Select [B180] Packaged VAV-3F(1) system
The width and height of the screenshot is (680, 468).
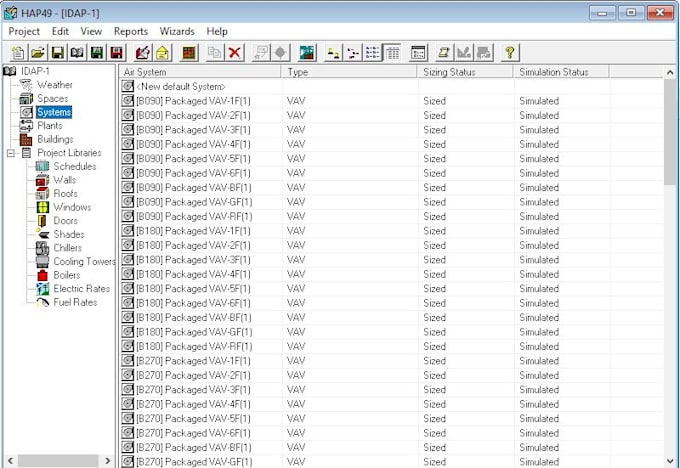193,260
